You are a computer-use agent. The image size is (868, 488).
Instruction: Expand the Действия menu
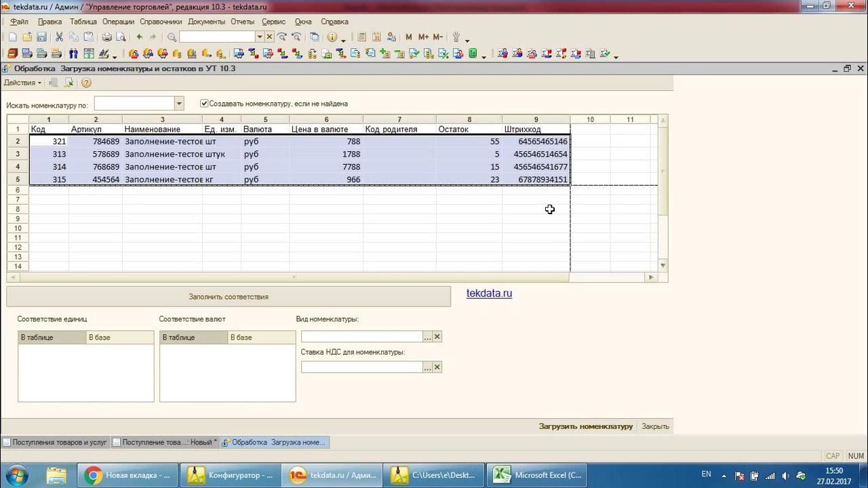(x=22, y=83)
